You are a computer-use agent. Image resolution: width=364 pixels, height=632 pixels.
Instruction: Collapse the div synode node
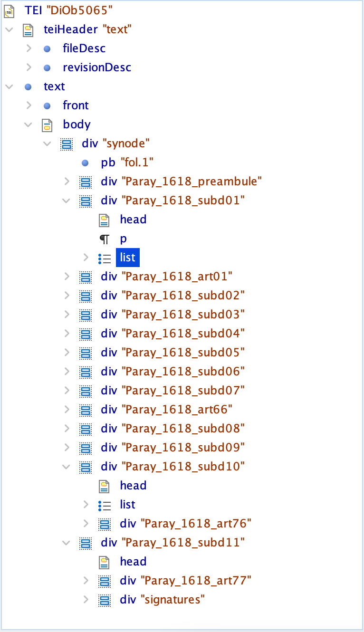pyautogui.click(x=47, y=144)
